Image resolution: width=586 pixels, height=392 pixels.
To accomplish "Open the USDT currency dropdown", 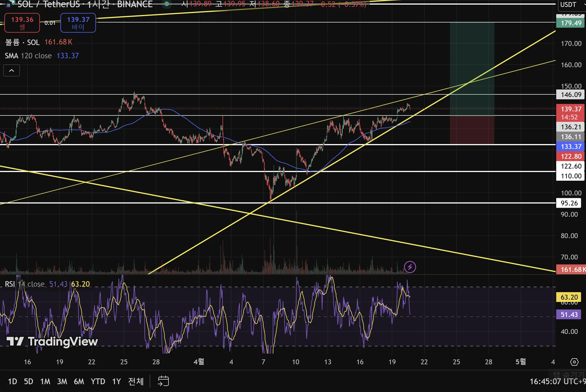I will point(571,5).
